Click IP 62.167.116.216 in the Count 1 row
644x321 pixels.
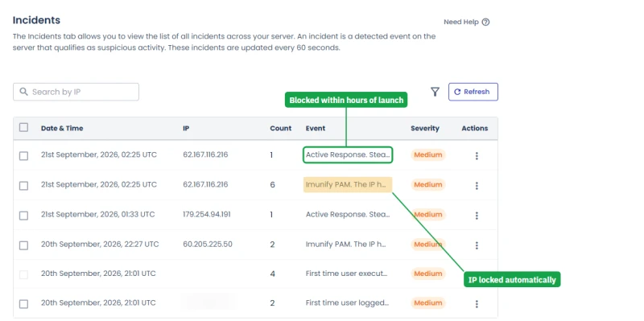click(x=205, y=154)
